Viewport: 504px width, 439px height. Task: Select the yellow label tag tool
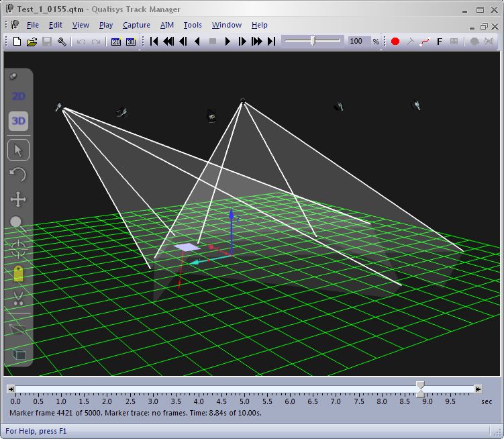tap(18, 273)
